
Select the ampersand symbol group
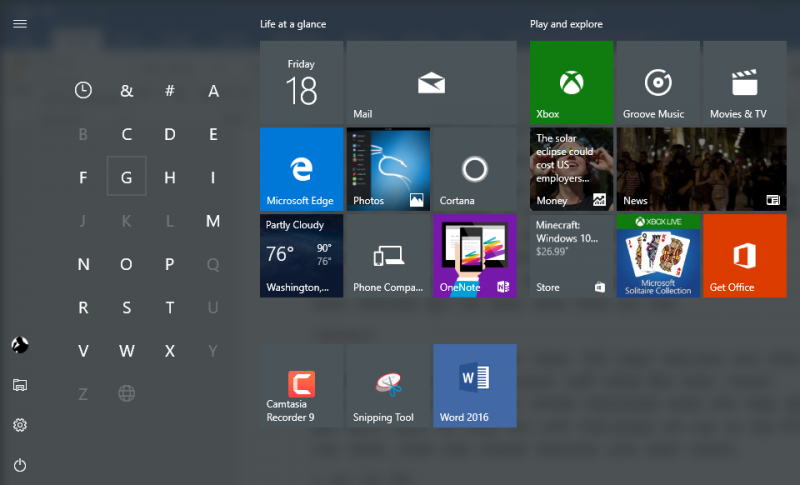pyautogui.click(x=126, y=91)
